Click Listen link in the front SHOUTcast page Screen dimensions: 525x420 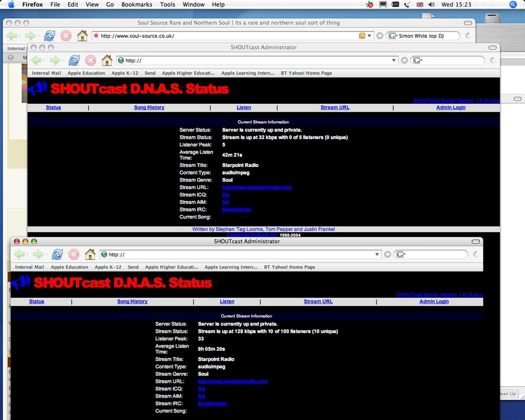tap(227, 301)
